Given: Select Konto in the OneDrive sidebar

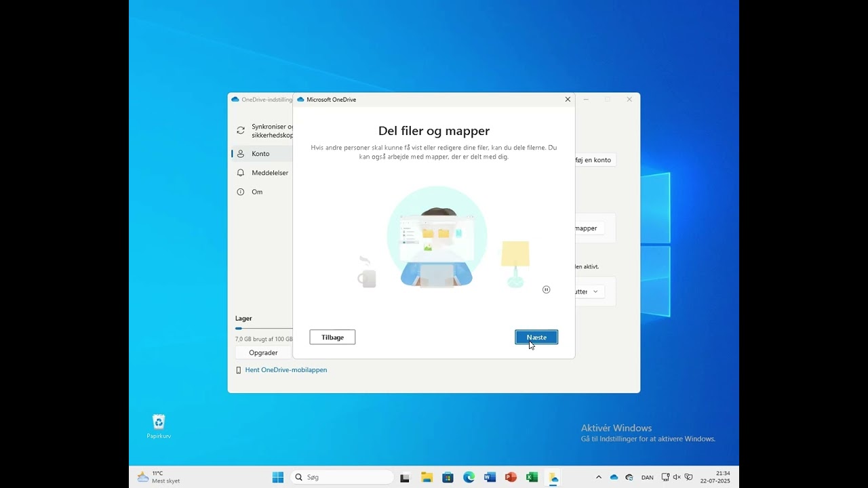Looking at the screenshot, I should (261, 153).
